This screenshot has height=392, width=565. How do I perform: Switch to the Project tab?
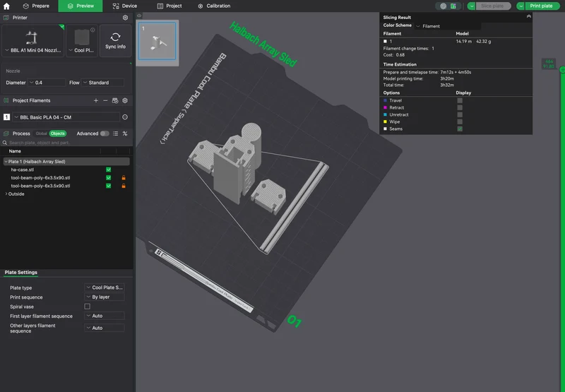pos(169,6)
